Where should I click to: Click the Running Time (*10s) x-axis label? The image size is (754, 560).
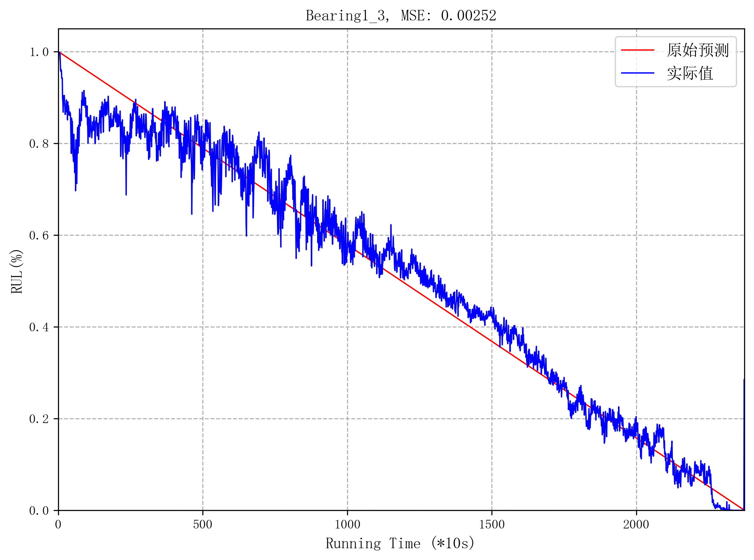pyautogui.click(x=400, y=543)
